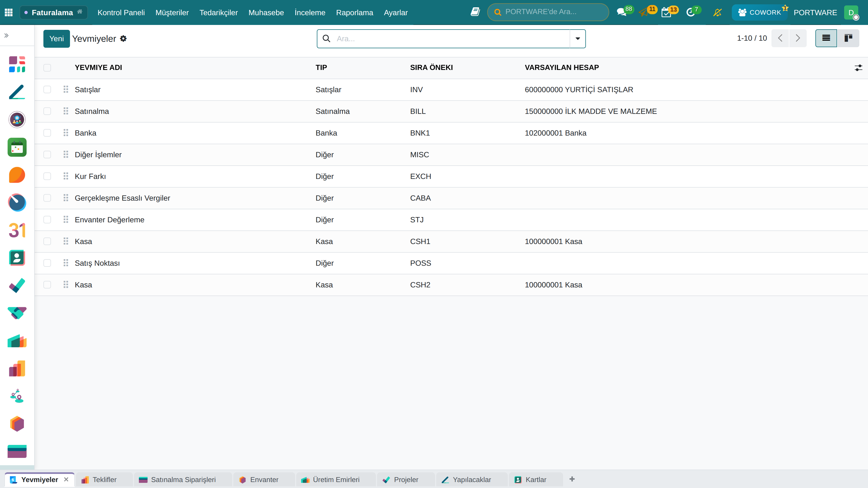Switch to the Satınalma Siparişleri tab
868x488 pixels.
point(183,480)
